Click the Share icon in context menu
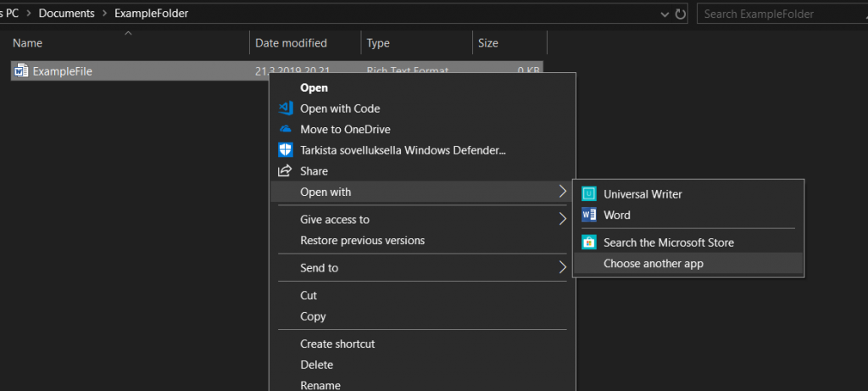This screenshot has height=391, width=868. point(286,171)
